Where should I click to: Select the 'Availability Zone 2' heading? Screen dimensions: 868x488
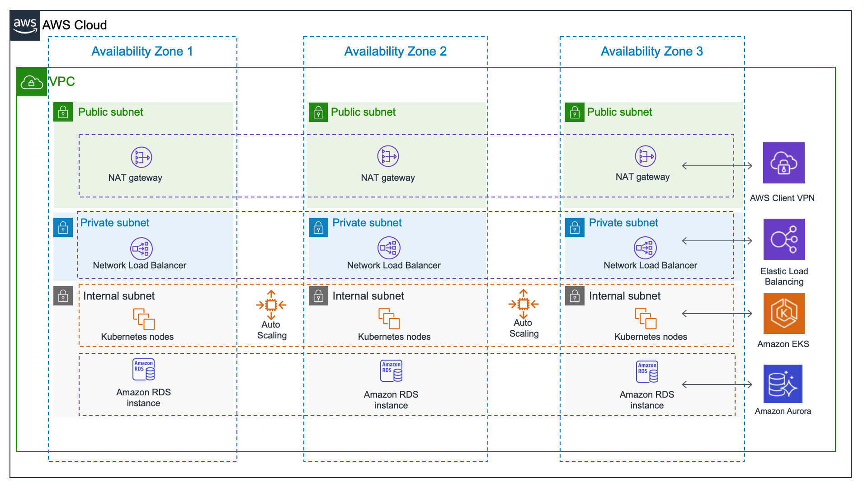[x=396, y=52]
